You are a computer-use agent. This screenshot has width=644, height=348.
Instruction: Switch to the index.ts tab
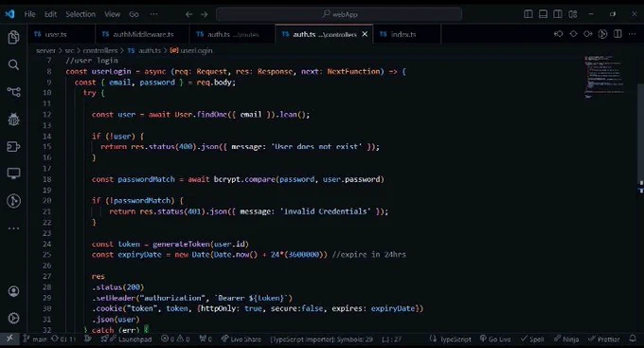click(x=406, y=34)
